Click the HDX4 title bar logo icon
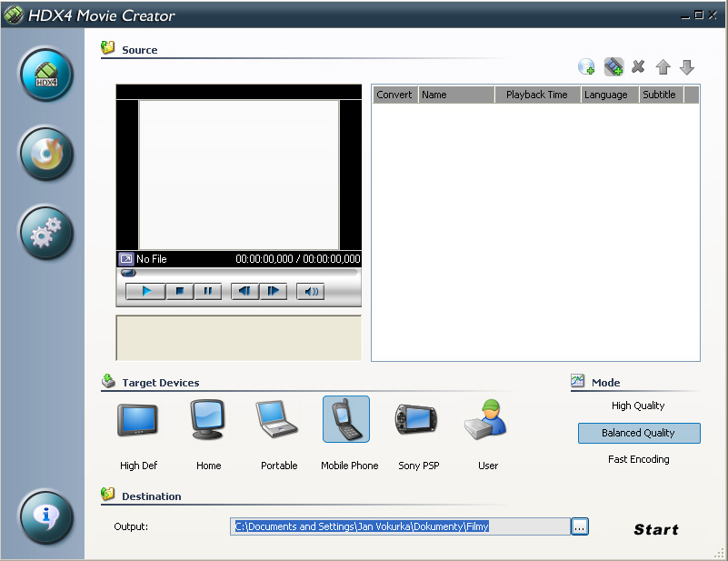 tap(13, 15)
